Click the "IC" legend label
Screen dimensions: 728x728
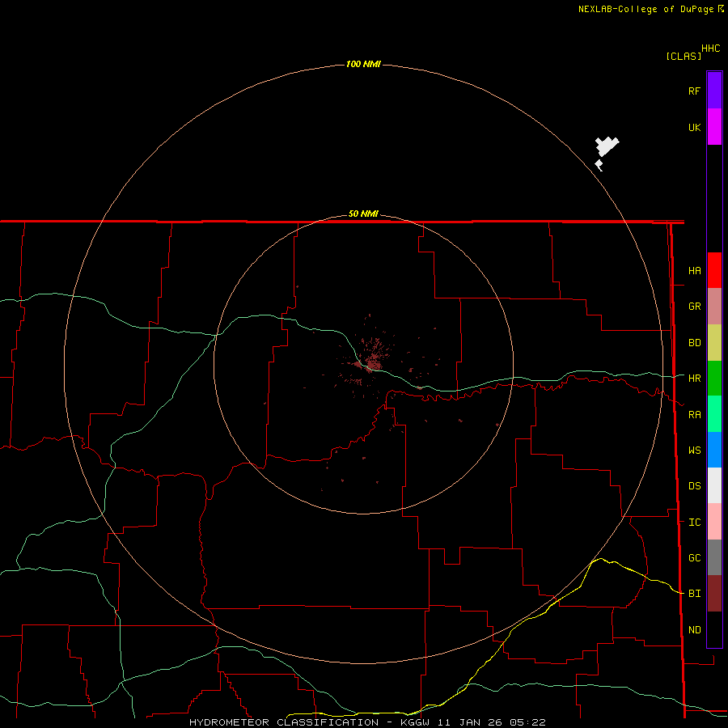[x=695, y=522]
